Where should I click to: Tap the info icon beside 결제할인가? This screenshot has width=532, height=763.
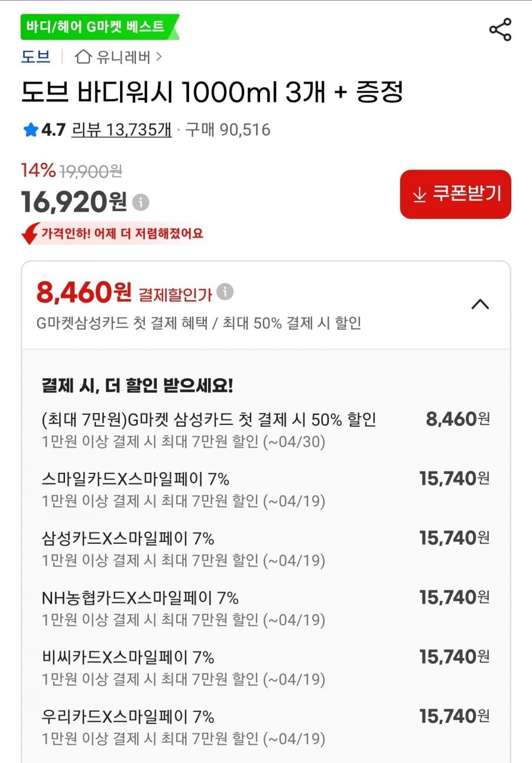point(225,291)
